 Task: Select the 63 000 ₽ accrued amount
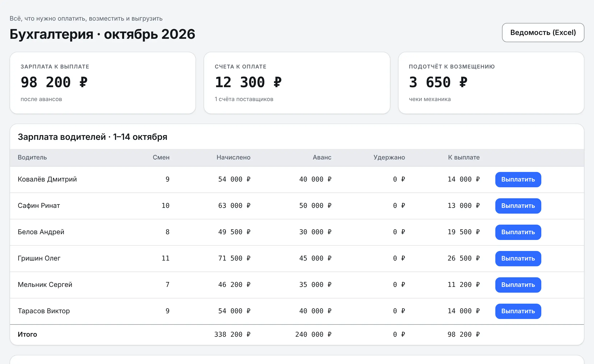(x=234, y=206)
